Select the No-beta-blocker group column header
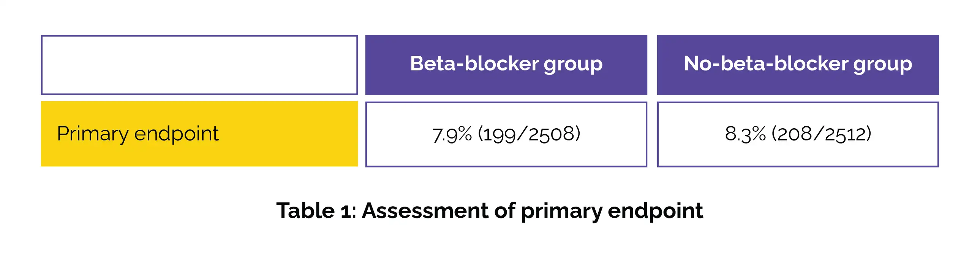 798,65
